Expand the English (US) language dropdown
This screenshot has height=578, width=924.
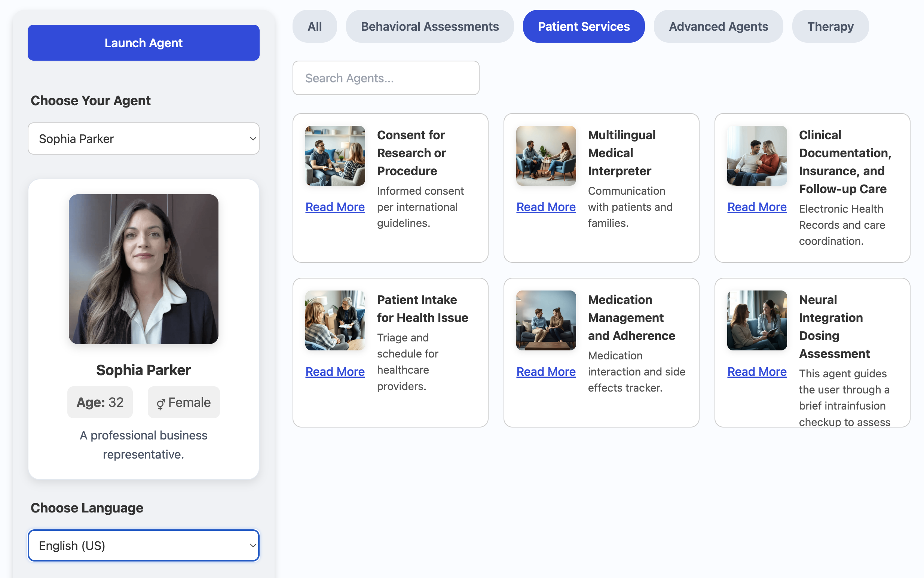(143, 545)
